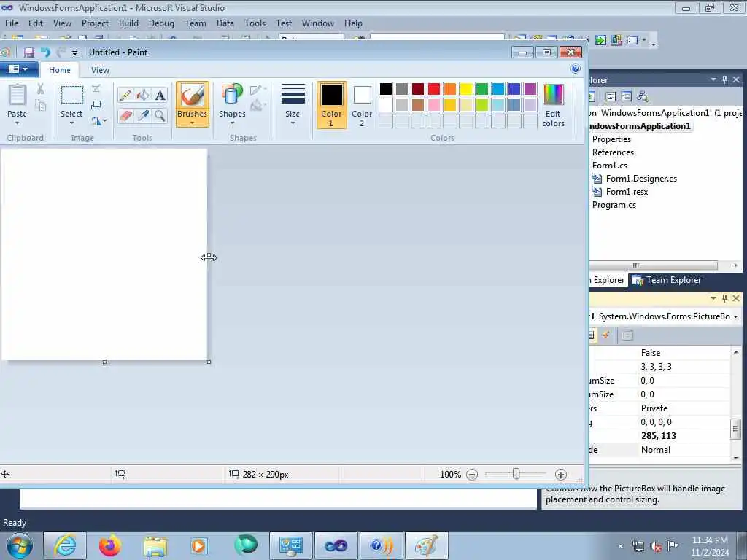Click the 285, 113 size value field
Image resolution: width=747 pixels, height=560 pixels.
[684, 436]
